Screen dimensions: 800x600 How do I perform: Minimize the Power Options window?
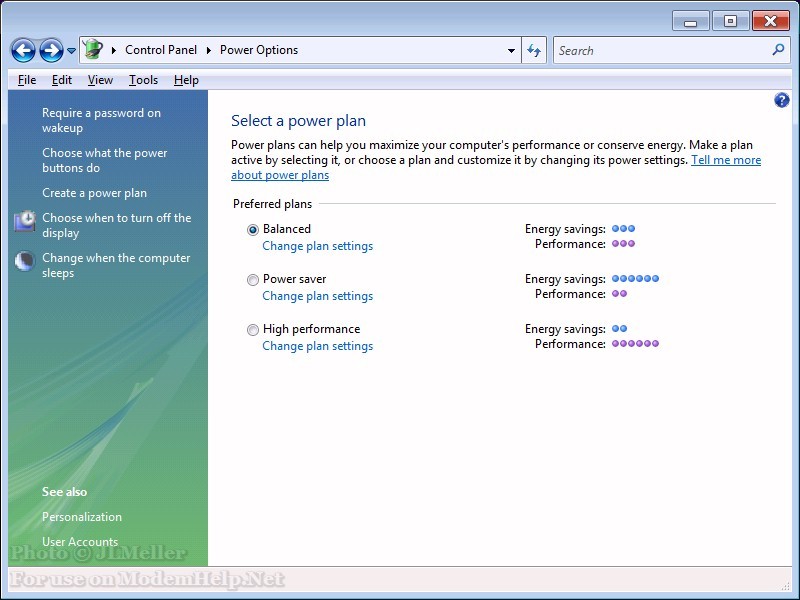tap(690, 22)
